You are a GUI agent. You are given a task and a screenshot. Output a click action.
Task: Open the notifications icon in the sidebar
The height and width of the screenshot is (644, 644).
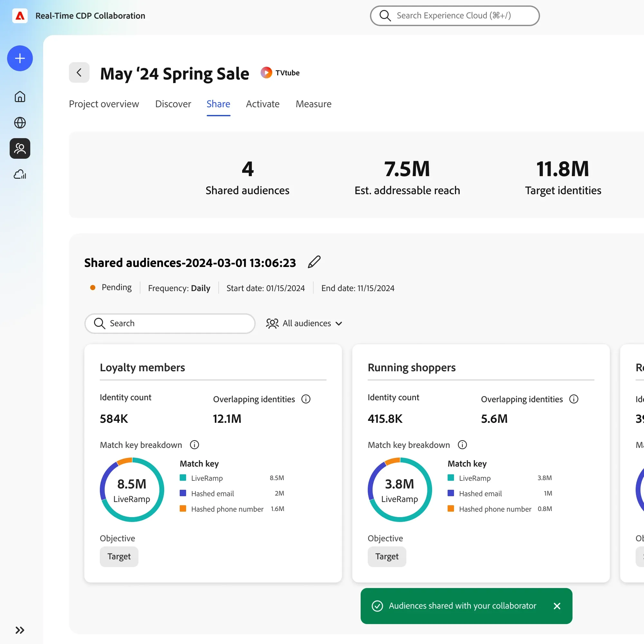click(20, 174)
